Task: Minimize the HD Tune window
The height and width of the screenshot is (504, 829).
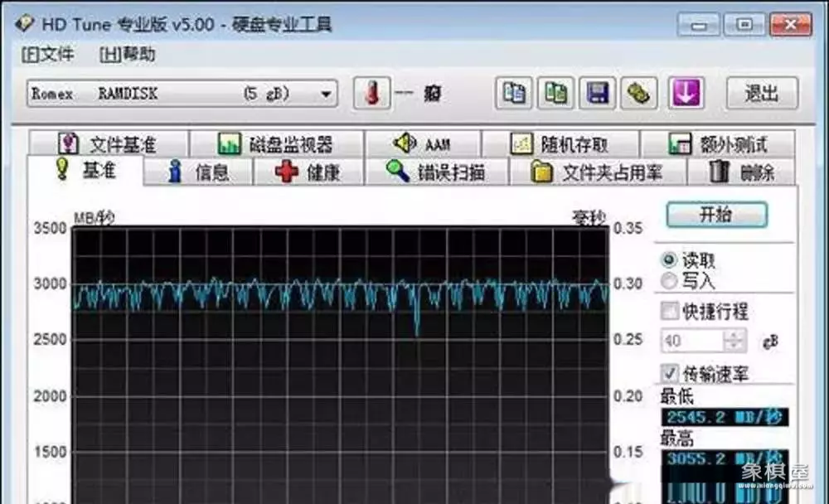Action: point(699,24)
